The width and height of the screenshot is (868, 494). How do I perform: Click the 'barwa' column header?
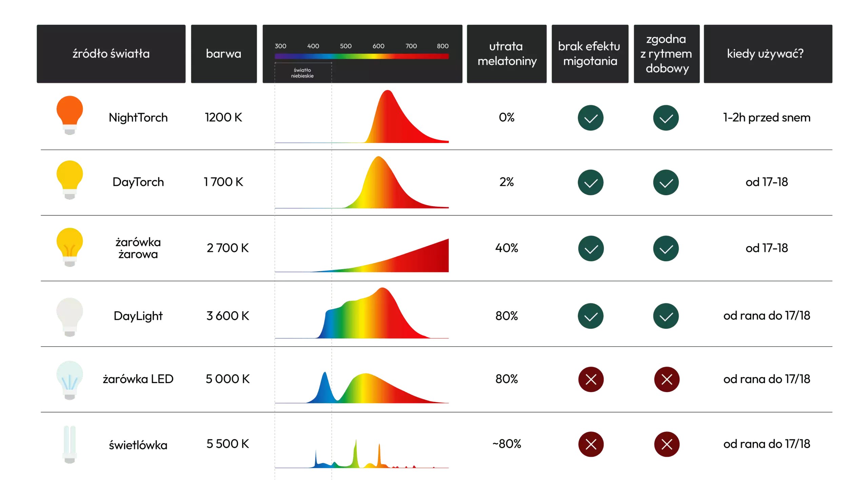[224, 54]
